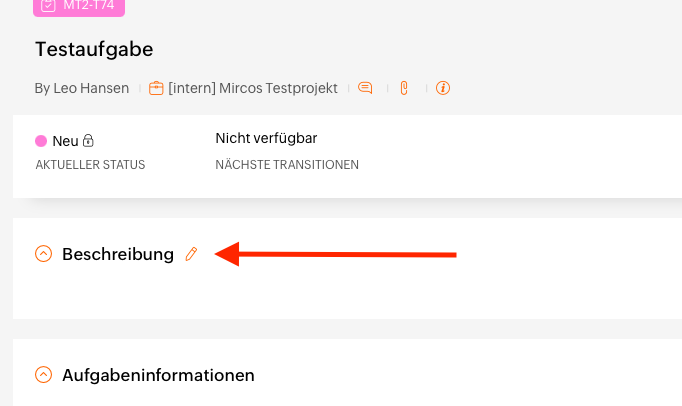Image resolution: width=682 pixels, height=406 pixels.
Task: Click the pink status dot beside Neu
Action: 41,141
